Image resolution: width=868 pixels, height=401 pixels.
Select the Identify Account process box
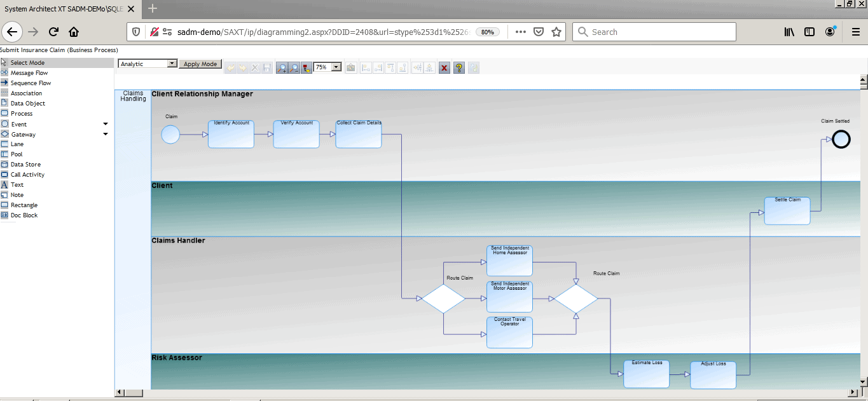231,134
